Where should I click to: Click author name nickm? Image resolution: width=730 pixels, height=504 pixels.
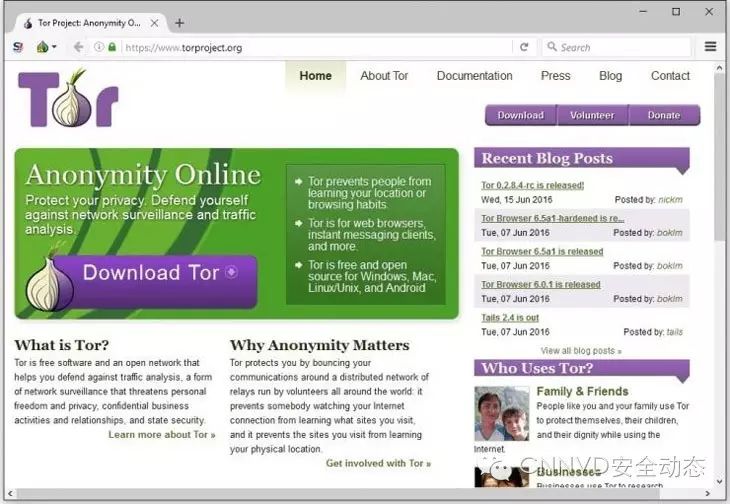670,200
